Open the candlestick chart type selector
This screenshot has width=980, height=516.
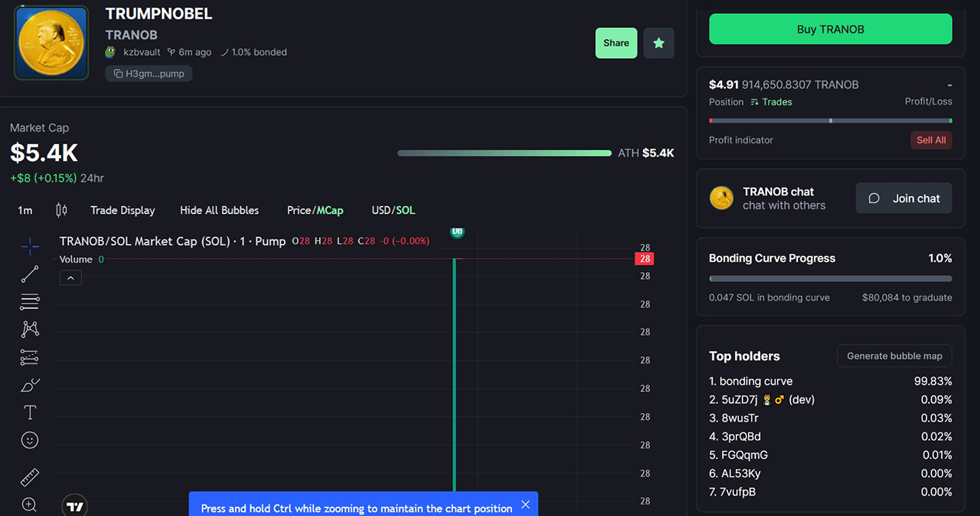pyautogui.click(x=61, y=210)
